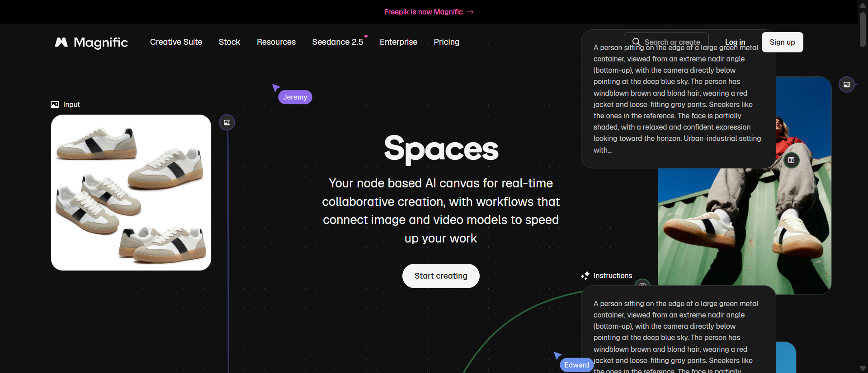Screen dimensions: 868x373
Task: Click the text node icon on the output photo
Action: [x=791, y=160]
